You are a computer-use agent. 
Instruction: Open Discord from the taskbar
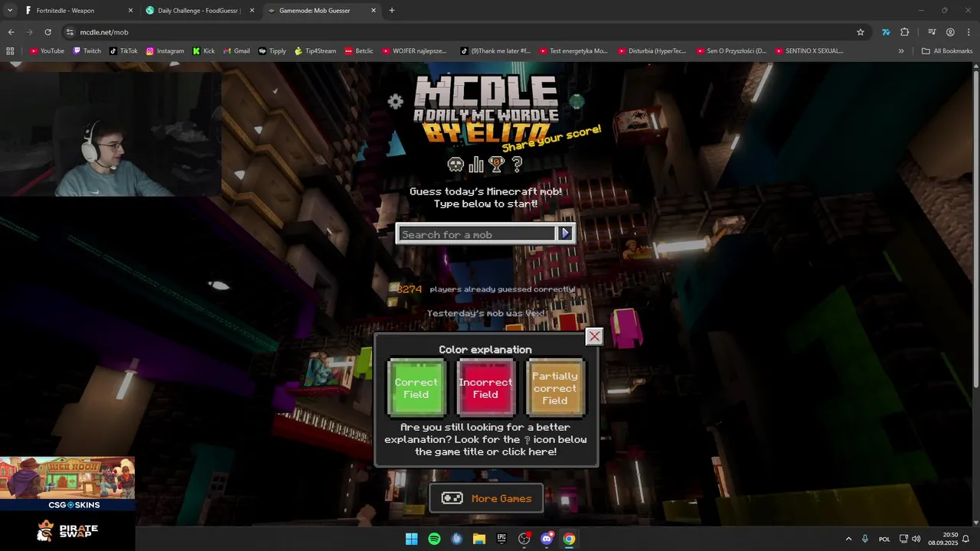tap(547, 539)
